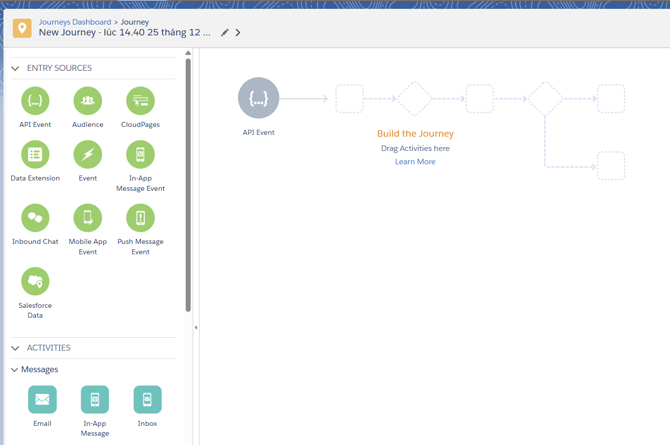The width and height of the screenshot is (670, 445).
Task: Open the Journeys Dashboard breadcrumb link
Action: tap(75, 22)
